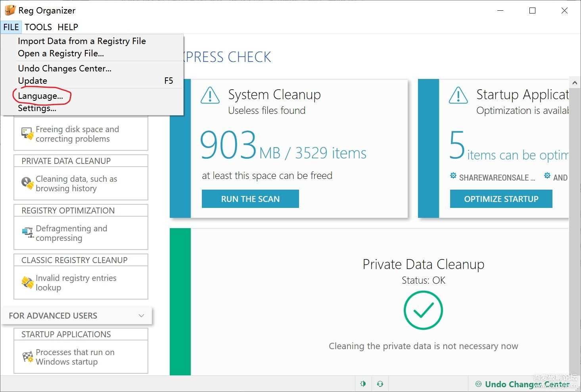This screenshot has width=581, height=392.
Task: Click the Startup Applications checkered flag icon
Action: 27,357
